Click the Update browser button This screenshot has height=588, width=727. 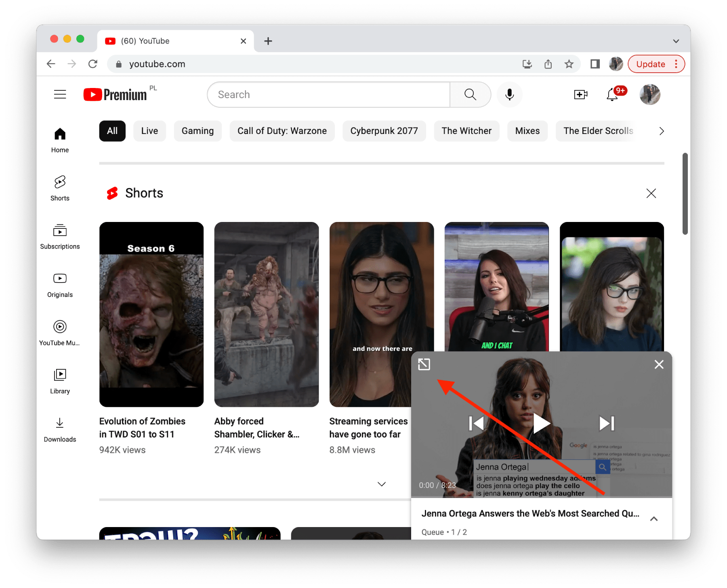click(651, 64)
